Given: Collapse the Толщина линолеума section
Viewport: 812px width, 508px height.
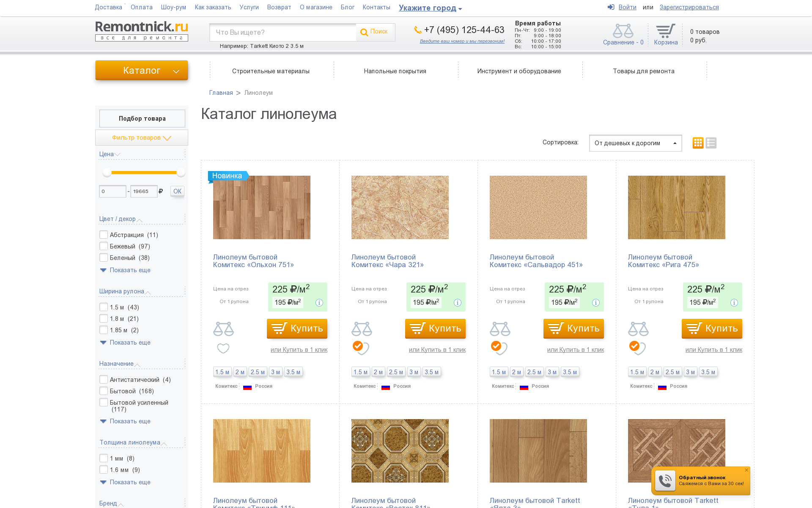Looking at the screenshot, I should [x=133, y=442].
